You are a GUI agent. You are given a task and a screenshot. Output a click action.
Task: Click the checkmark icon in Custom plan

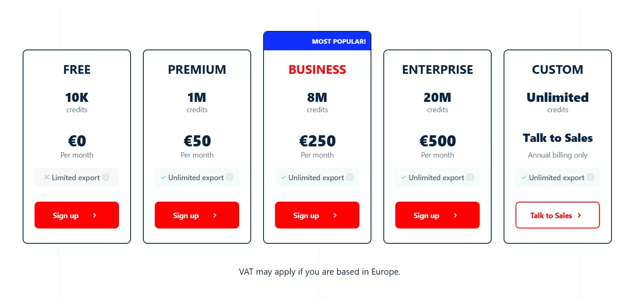(x=524, y=177)
